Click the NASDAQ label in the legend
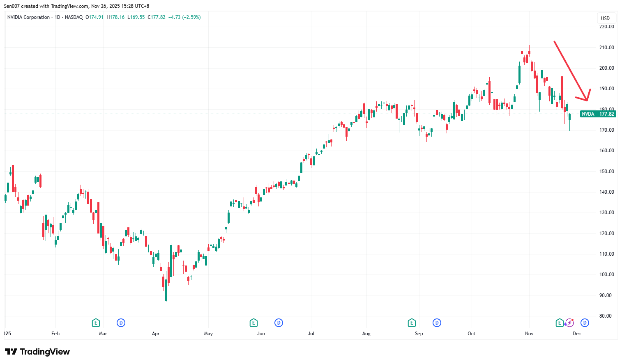The width and height of the screenshot is (622, 364). point(74,17)
